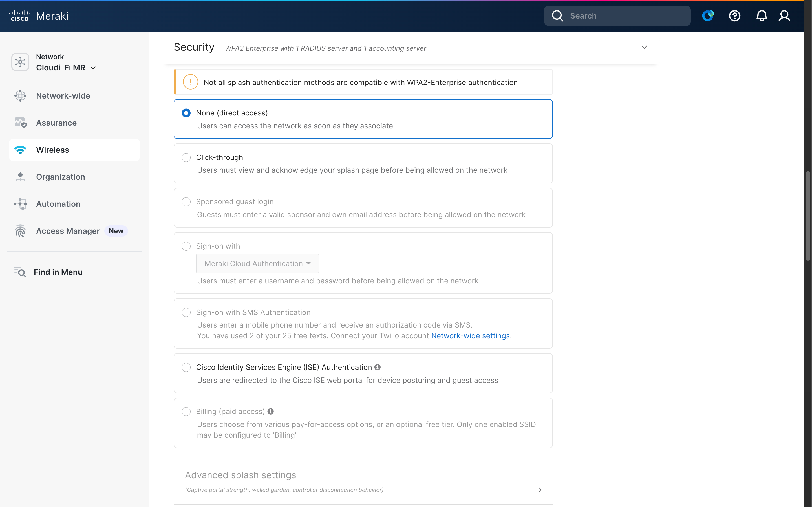Click the Billing paid access info icon
812x507 pixels.
pos(270,412)
